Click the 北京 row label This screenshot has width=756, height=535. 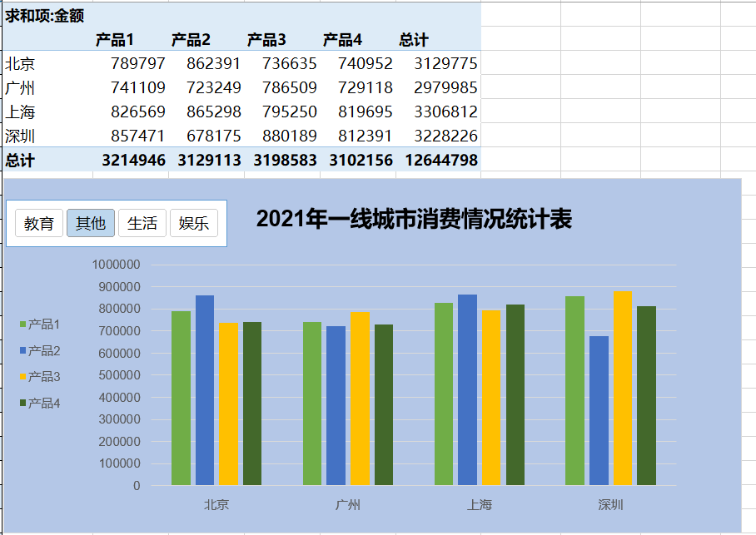[x=19, y=62]
